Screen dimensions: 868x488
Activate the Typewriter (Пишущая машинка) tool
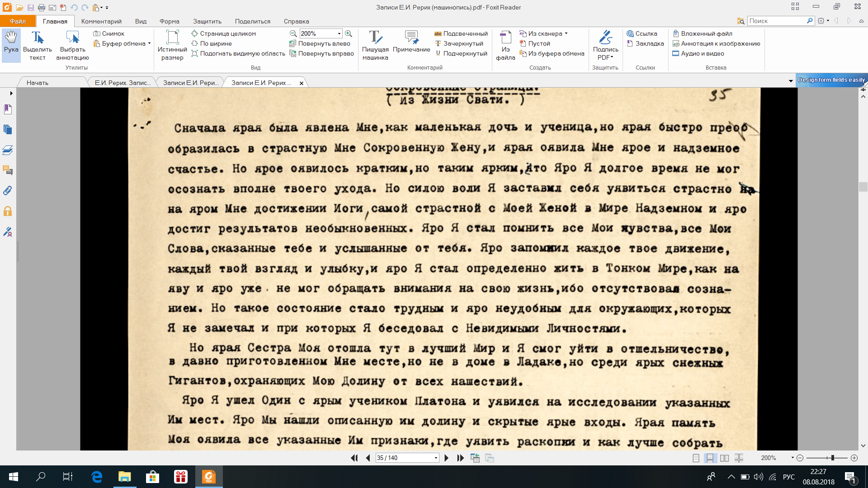(x=375, y=45)
